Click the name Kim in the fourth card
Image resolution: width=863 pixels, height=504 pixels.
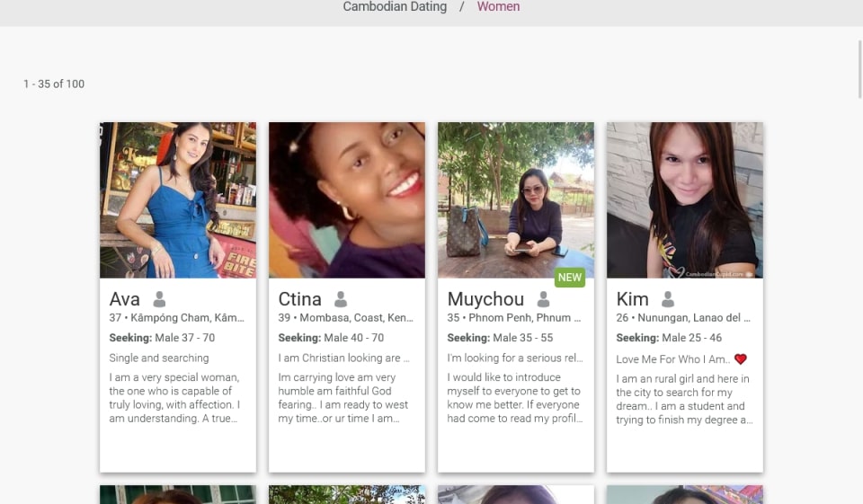pos(632,299)
